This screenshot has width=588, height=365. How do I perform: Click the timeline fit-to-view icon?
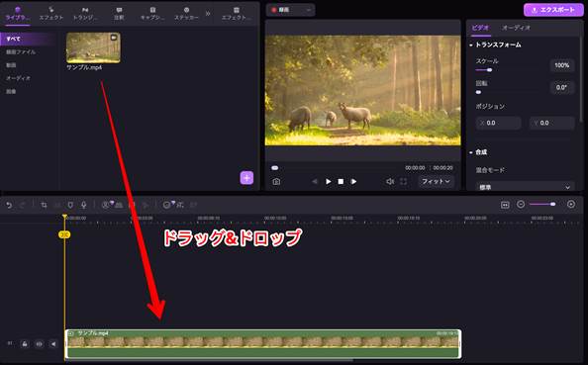[x=505, y=205]
